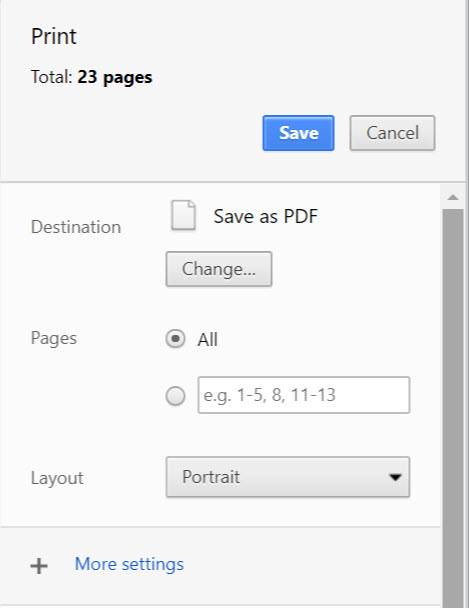The width and height of the screenshot is (469, 608).
Task: Cancel the print dialog
Action: [392, 133]
